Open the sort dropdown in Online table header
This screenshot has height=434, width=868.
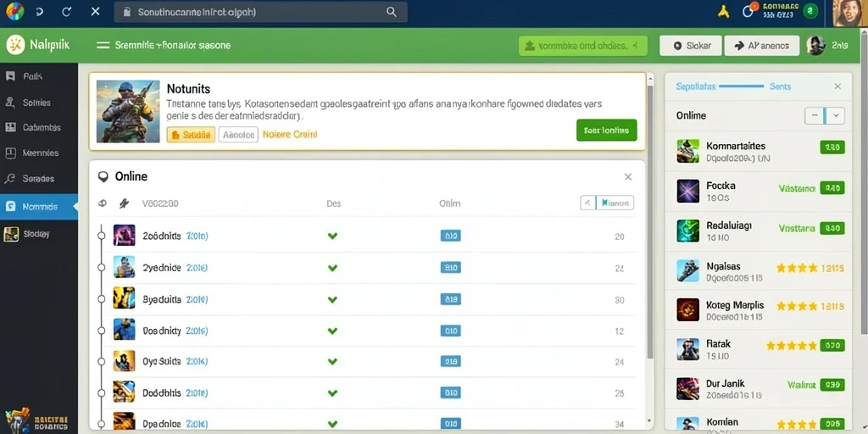tap(607, 203)
